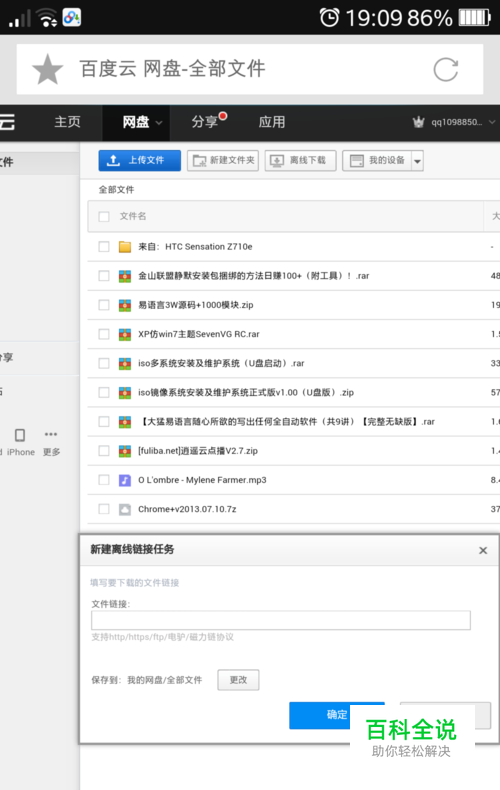The width and height of the screenshot is (500, 790).
Task: Click the iPhone device icon in sidebar
Action: pos(20,435)
